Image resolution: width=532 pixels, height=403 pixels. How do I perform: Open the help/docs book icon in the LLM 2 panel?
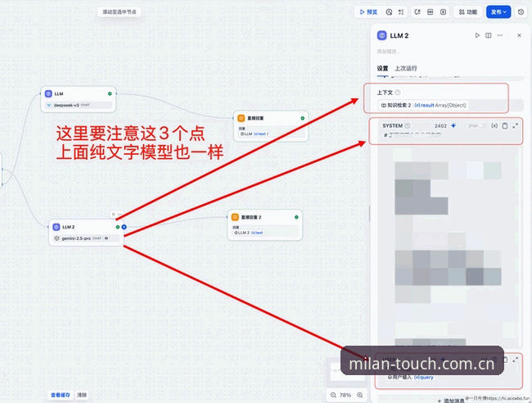tap(489, 35)
